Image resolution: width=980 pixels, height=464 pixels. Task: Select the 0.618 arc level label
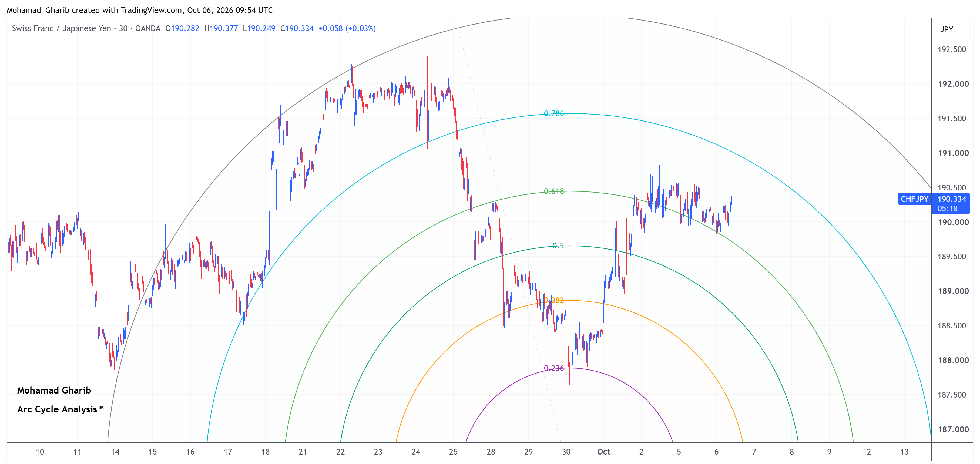(553, 191)
